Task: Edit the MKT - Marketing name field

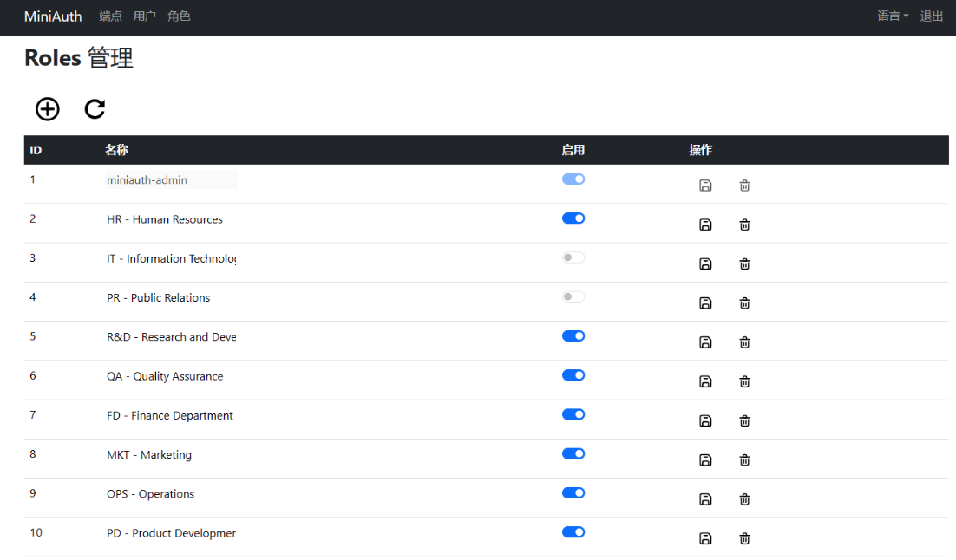Action: [x=171, y=454]
